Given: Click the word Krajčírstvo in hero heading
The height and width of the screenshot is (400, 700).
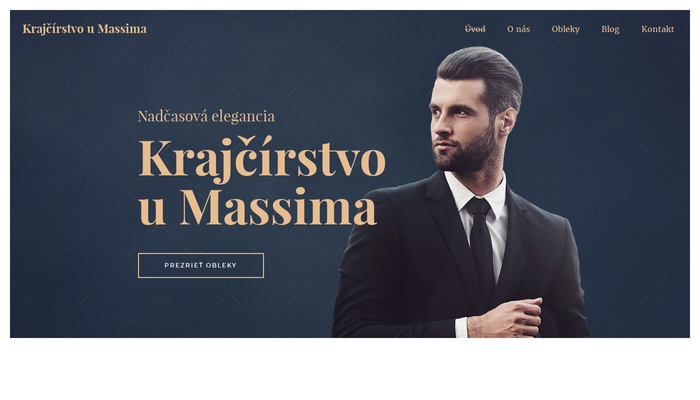Looking at the screenshot, I should click(262, 159).
